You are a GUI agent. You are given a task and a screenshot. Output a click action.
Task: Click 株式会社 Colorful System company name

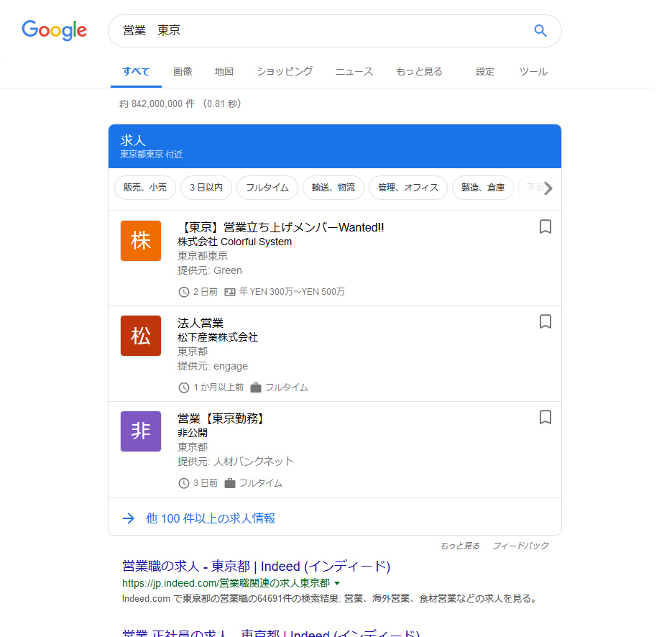235,242
